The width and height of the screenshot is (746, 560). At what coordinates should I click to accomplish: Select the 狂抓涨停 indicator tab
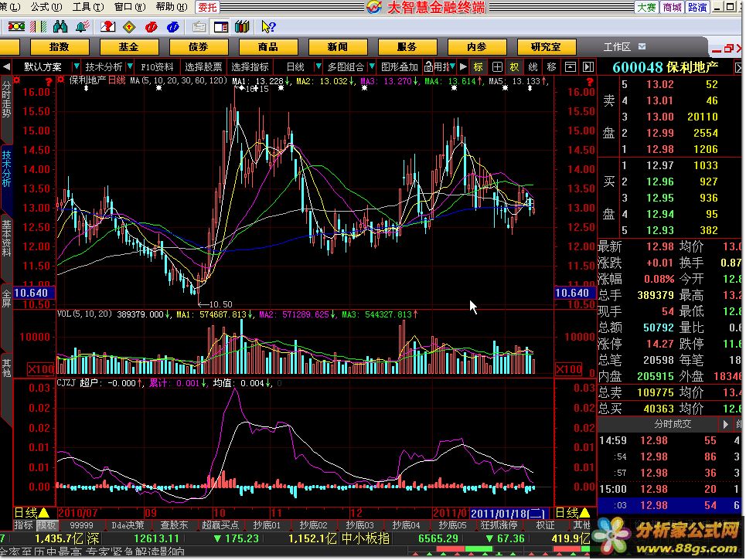(499, 525)
